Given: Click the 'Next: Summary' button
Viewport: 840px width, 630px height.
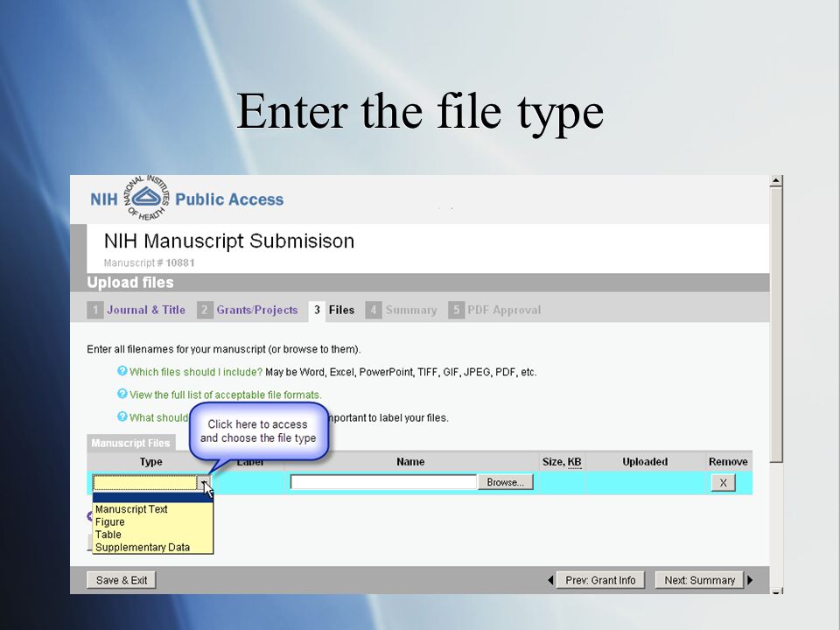Looking at the screenshot, I should pos(699,580).
